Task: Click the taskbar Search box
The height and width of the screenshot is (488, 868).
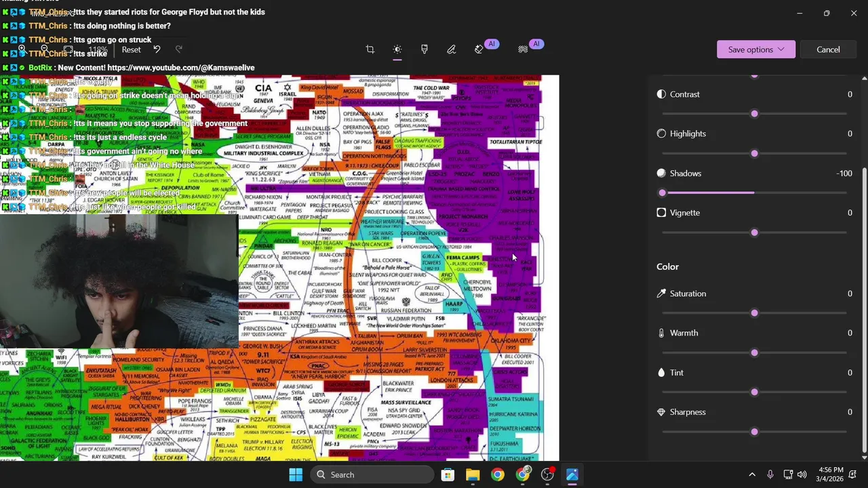Action: click(x=372, y=474)
